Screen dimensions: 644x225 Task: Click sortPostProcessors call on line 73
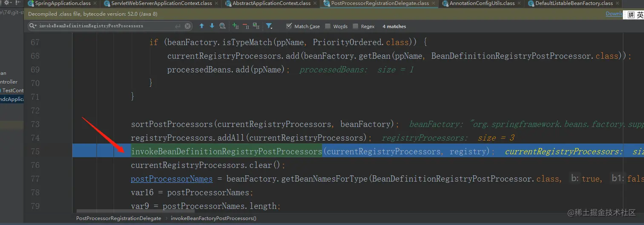pos(172,124)
